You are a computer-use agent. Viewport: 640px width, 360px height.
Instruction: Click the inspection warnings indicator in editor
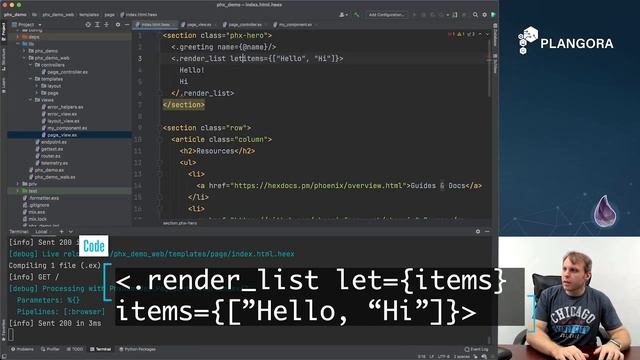click(463, 34)
